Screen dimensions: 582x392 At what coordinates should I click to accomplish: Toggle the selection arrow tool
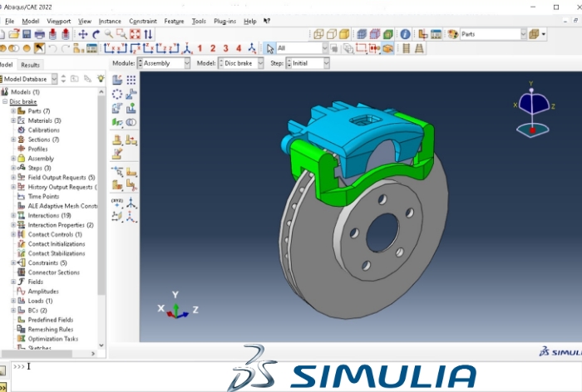click(x=270, y=48)
